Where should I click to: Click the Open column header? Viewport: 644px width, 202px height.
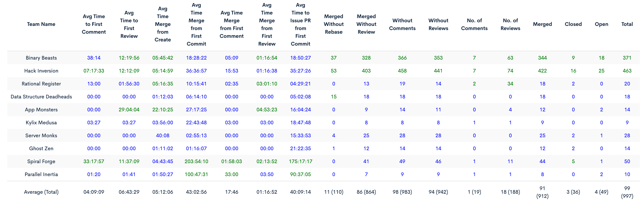point(601,24)
